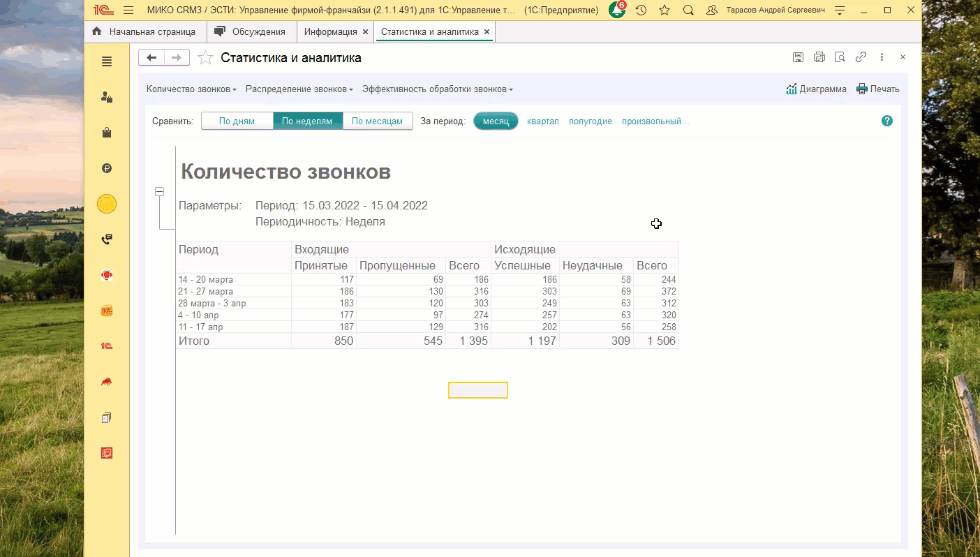
Task: Select По неделям comparison mode
Action: click(307, 121)
